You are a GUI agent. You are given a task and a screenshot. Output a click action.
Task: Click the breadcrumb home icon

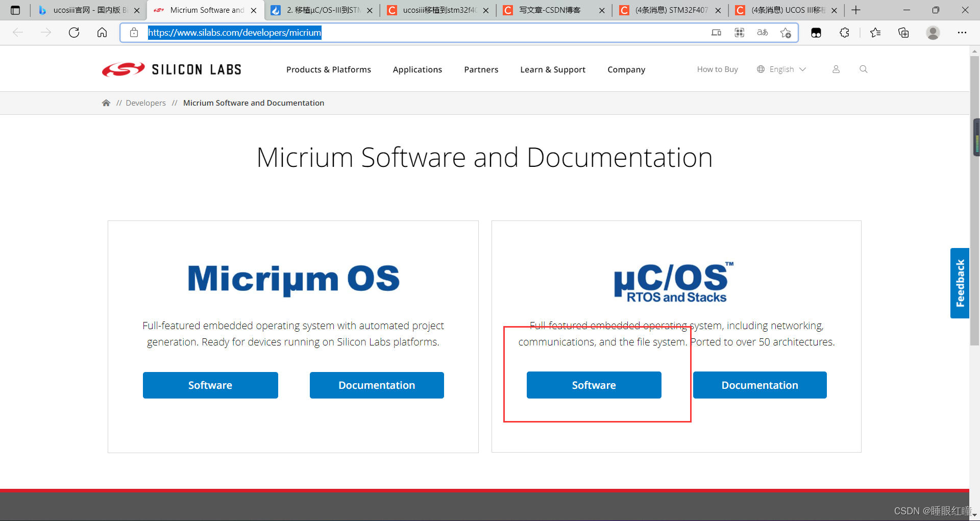pyautogui.click(x=106, y=103)
